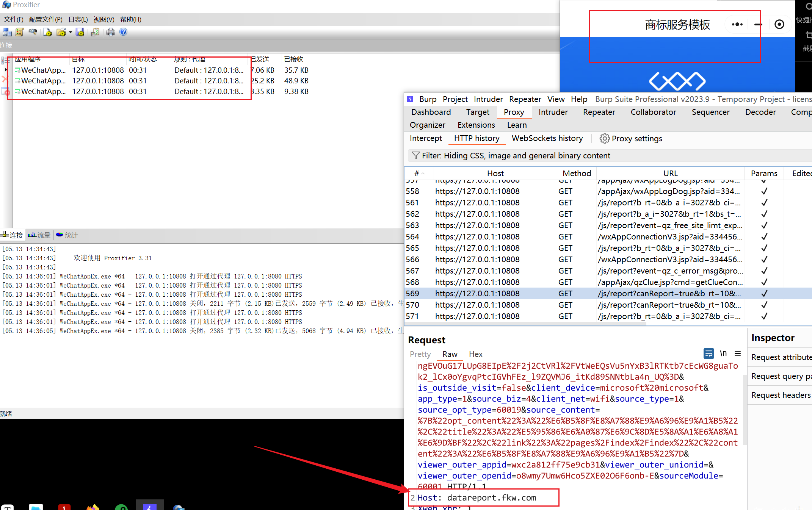Open profile dropdown arrow on Proxifier toolbar
Viewport: 812px width, 510px height.
(x=71, y=32)
